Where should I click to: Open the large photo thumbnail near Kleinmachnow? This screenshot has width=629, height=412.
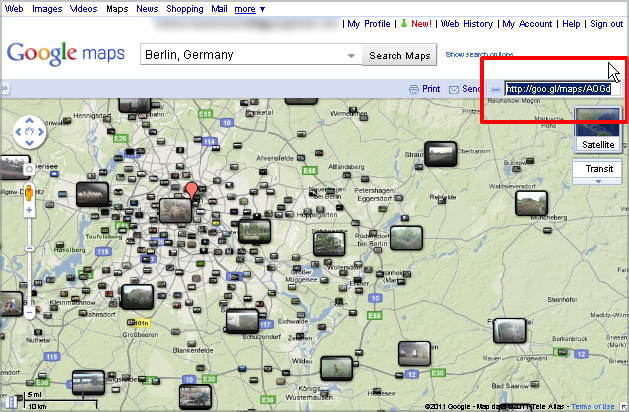pyautogui.click(x=137, y=297)
